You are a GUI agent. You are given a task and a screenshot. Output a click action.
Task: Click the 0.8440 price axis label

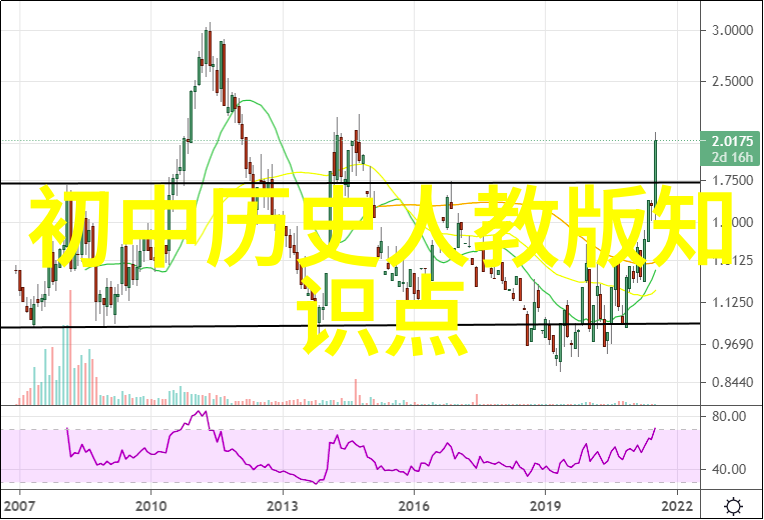731,383
